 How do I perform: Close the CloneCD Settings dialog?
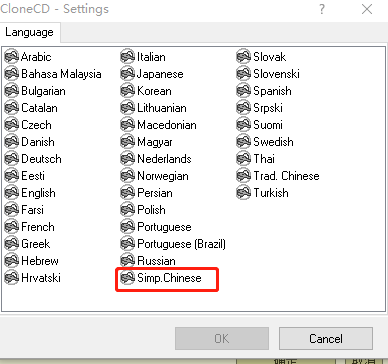click(x=367, y=9)
